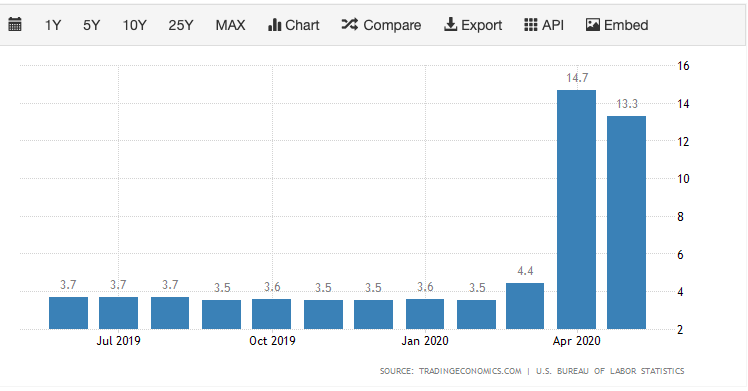The image size is (748, 391).
Task: Click the 10 y-axis value
Action: pyautogui.click(x=683, y=179)
